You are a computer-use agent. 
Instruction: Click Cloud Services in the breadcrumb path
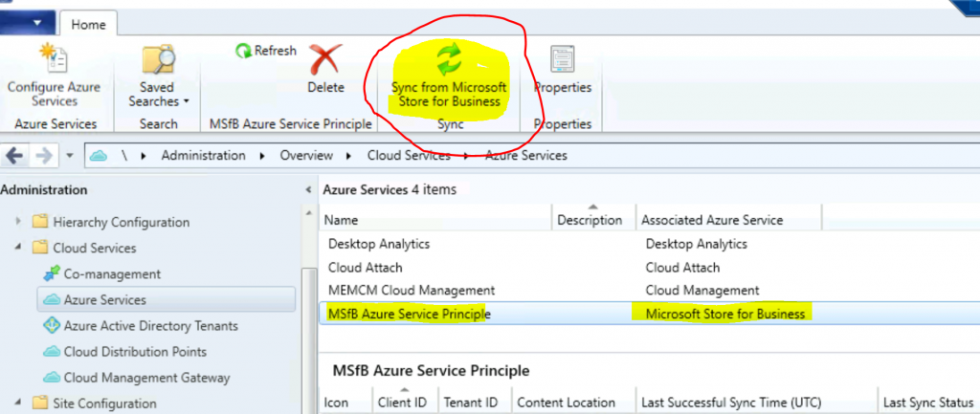pyautogui.click(x=409, y=156)
